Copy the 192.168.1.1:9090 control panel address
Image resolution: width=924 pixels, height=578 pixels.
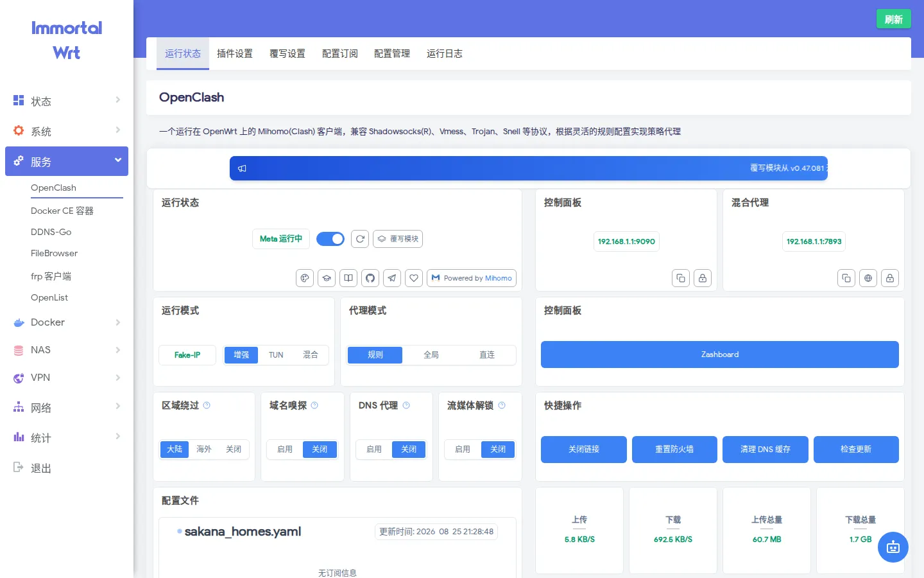[681, 278]
